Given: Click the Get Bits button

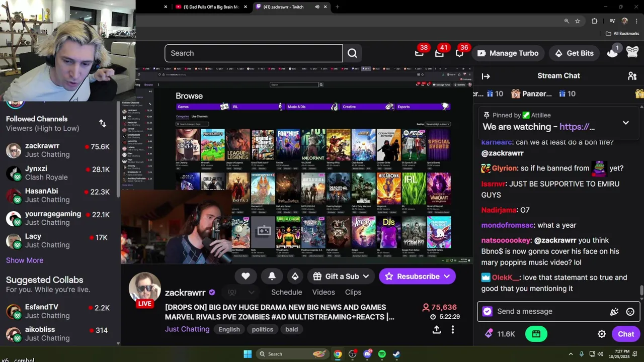Looking at the screenshot, I should point(574,53).
